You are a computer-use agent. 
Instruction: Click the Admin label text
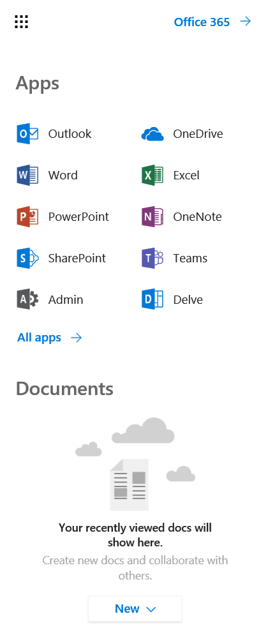click(66, 300)
